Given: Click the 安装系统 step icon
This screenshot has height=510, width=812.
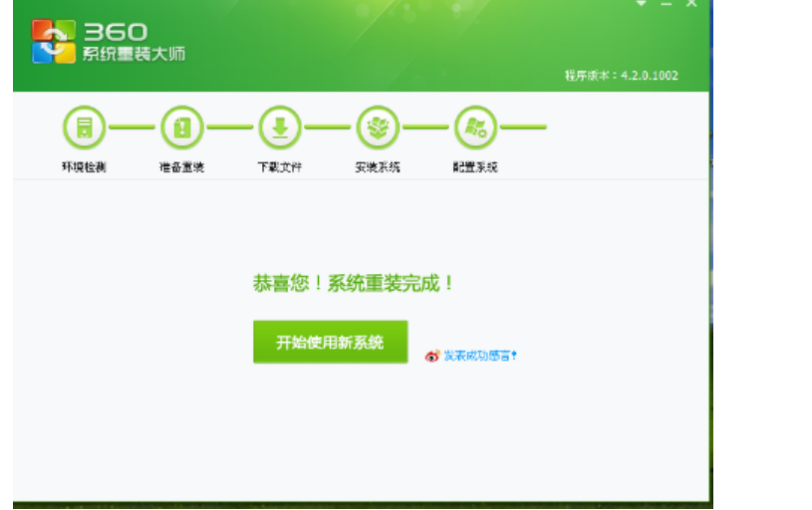Looking at the screenshot, I should coord(378,127).
